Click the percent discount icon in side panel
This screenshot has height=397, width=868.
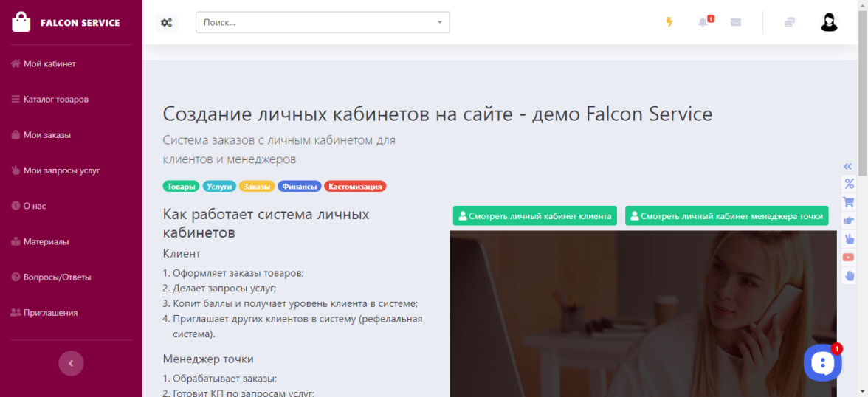(849, 184)
